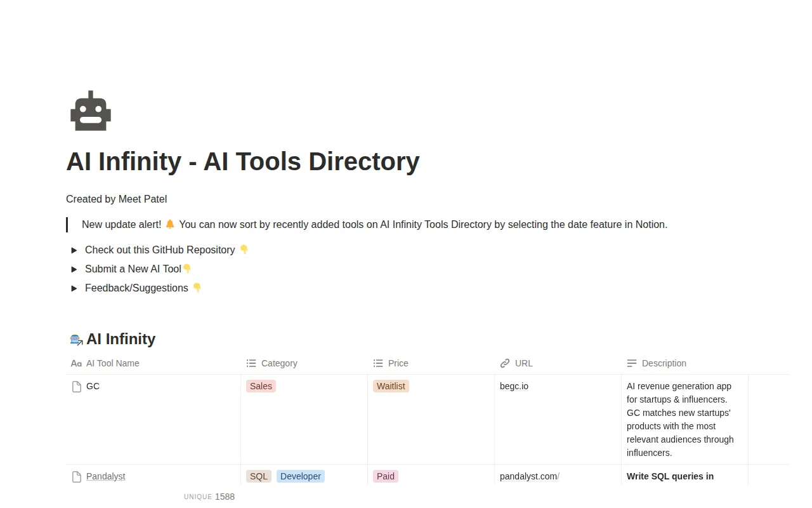The image size is (812, 508).
Task: Expand the GitHub Repository toggle
Action: (74, 250)
